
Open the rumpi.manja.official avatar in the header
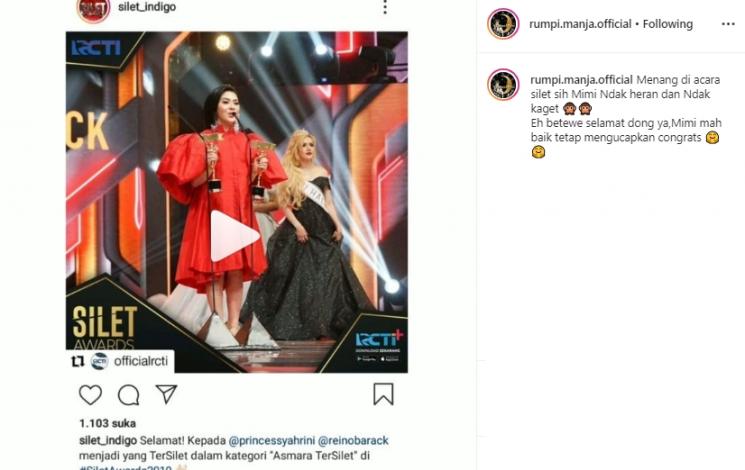503,24
